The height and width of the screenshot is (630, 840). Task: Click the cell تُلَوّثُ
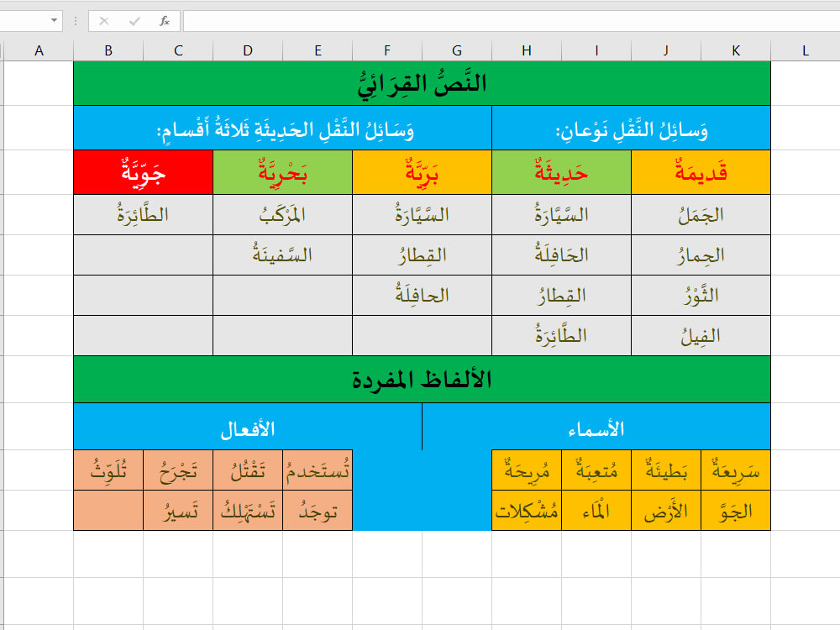[108, 470]
